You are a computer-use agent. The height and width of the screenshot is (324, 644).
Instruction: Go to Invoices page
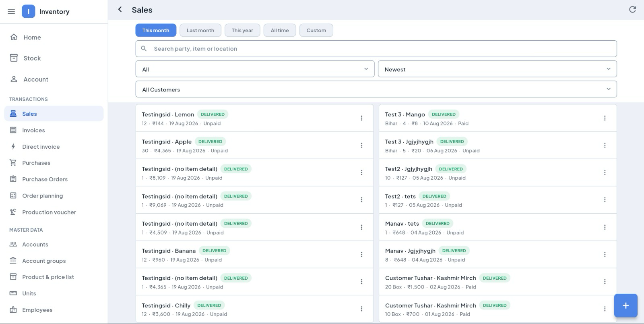tap(54, 130)
